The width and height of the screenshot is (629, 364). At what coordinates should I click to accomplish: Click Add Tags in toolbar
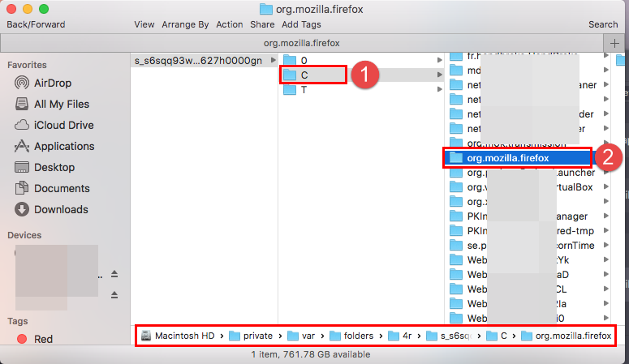pyautogui.click(x=302, y=24)
